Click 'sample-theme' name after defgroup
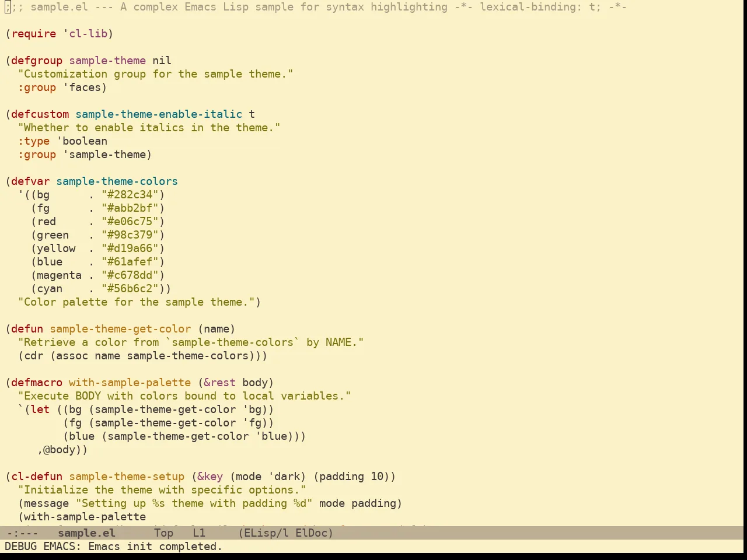Image resolution: width=747 pixels, height=560 pixels. 107,61
